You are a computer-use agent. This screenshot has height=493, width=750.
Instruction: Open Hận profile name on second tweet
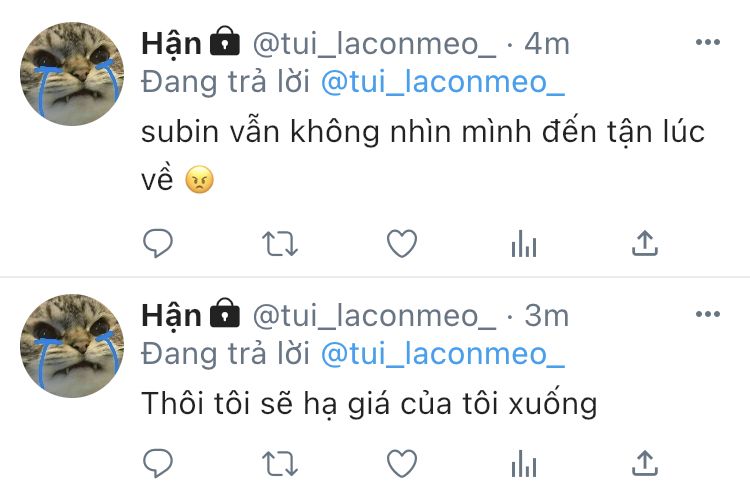(171, 316)
